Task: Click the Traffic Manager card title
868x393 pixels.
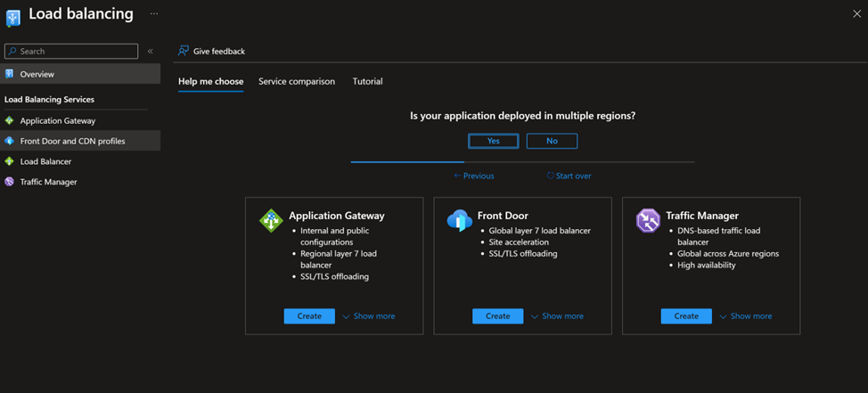Action: (x=702, y=216)
